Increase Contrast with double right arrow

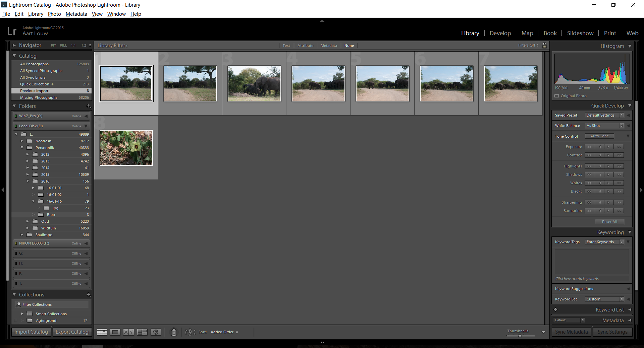click(x=619, y=155)
